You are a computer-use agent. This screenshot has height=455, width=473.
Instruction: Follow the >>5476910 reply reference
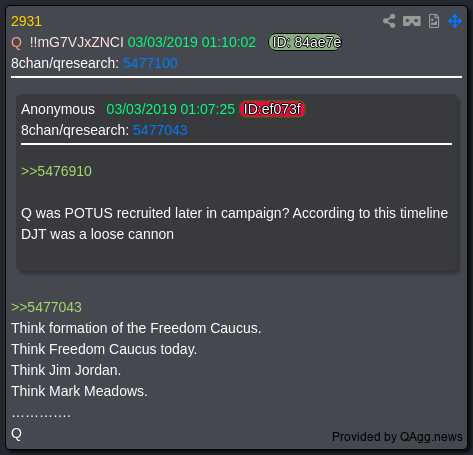56,171
